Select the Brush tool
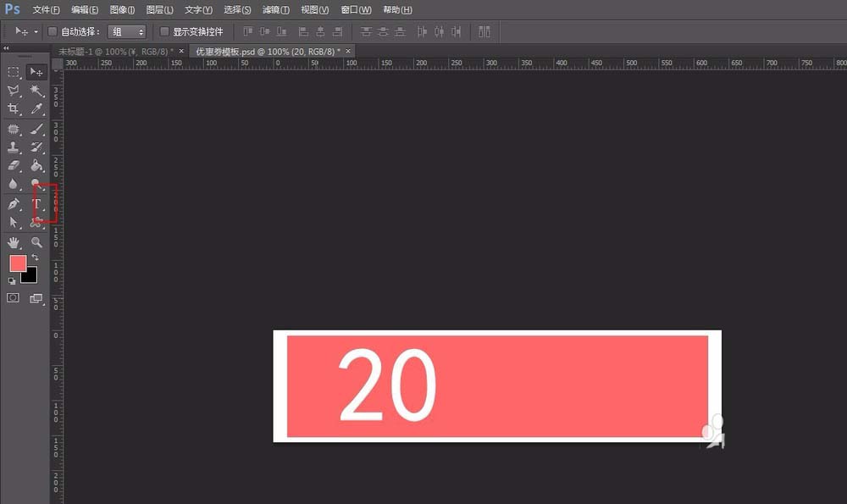Screen dimensions: 847x504 pos(36,129)
